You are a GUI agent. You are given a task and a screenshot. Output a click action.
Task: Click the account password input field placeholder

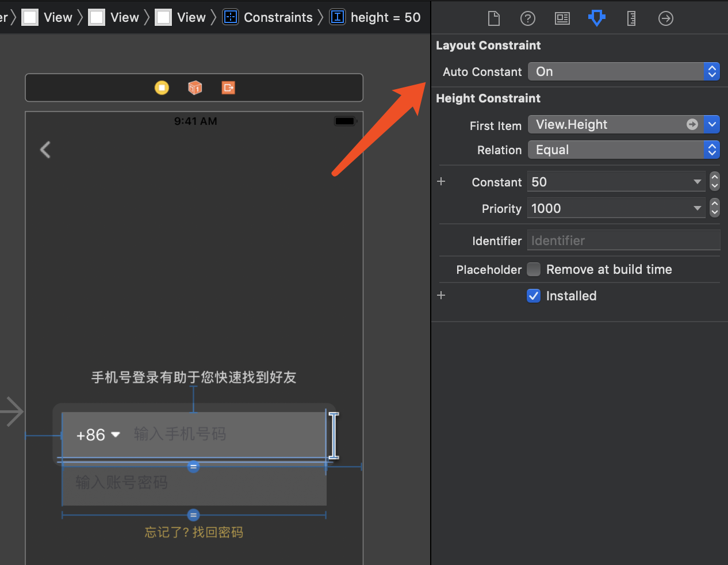pos(122,482)
